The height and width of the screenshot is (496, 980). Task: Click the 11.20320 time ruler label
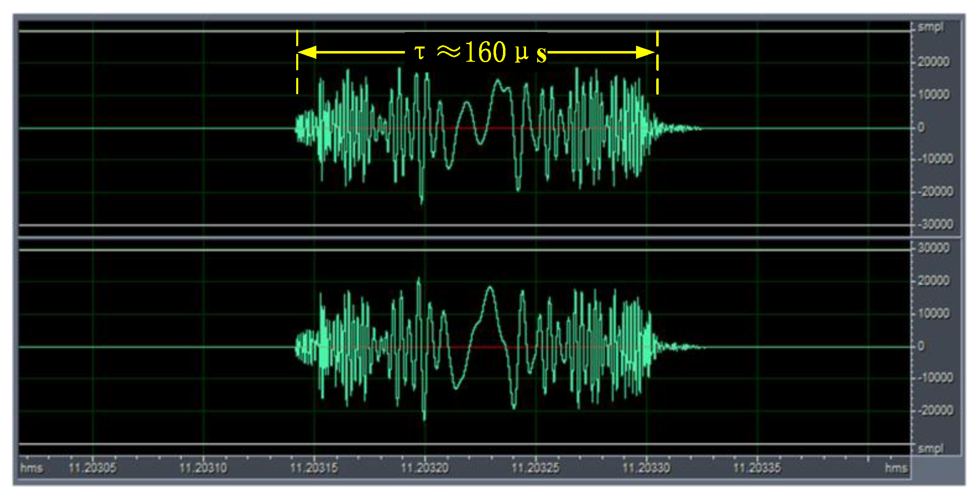[x=425, y=468]
